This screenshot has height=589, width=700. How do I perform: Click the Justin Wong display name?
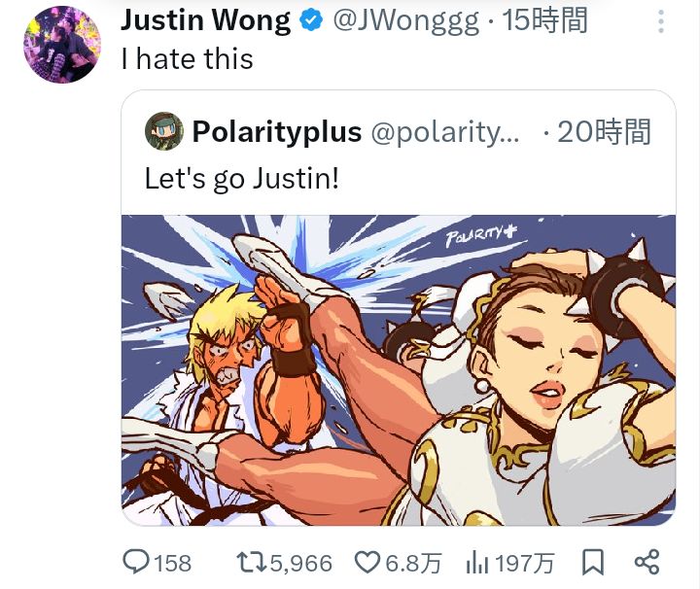click(x=205, y=21)
